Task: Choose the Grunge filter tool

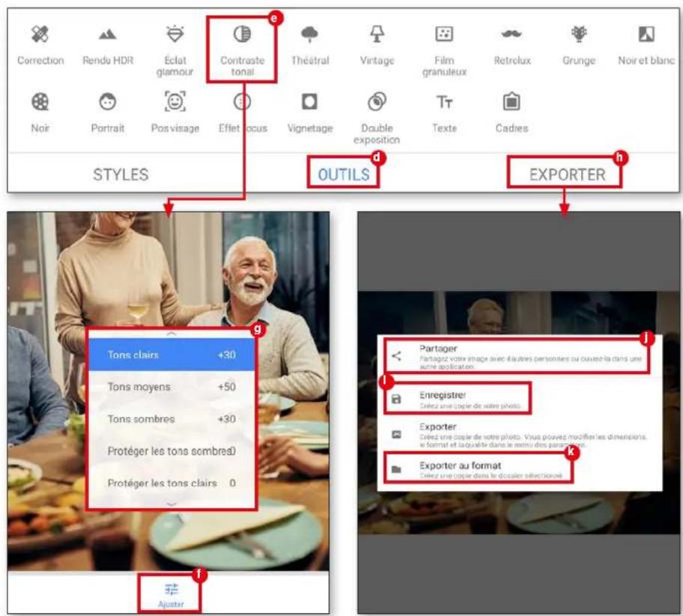Action: click(579, 45)
